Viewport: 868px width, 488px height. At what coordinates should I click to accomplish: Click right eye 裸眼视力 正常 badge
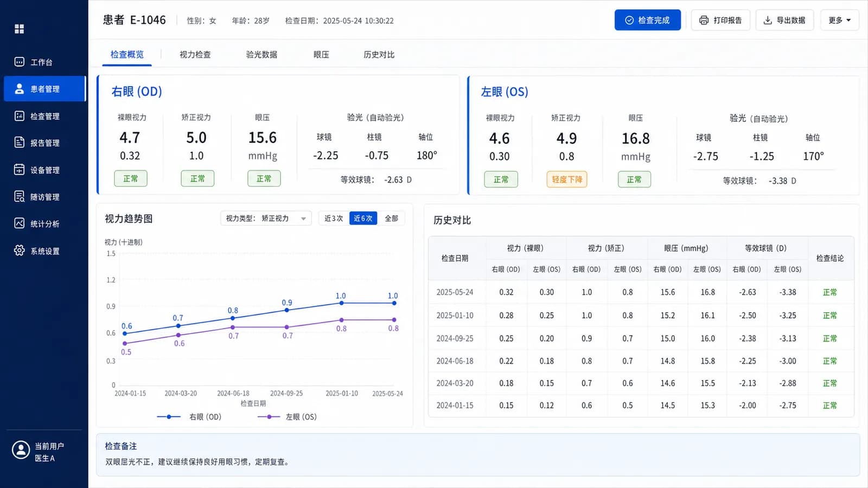130,178
